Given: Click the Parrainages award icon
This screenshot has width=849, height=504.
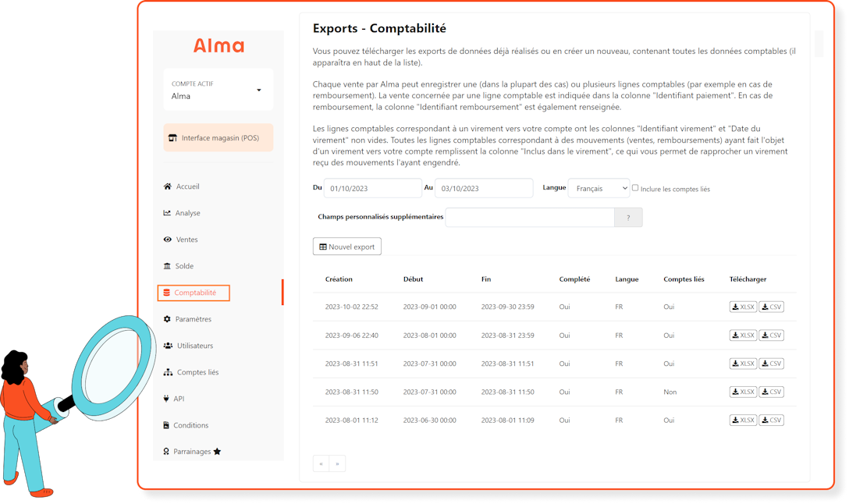Looking at the screenshot, I should (166, 452).
